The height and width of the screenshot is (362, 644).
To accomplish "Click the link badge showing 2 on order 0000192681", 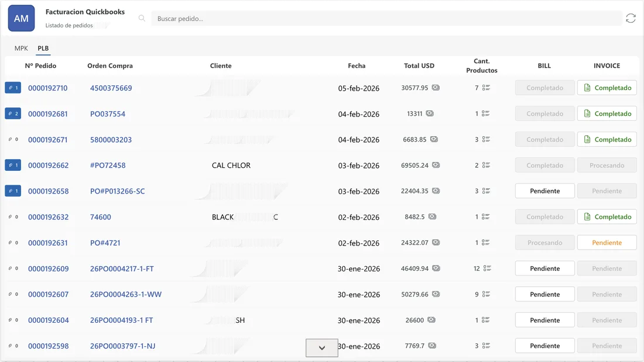I will click(12, 113).
